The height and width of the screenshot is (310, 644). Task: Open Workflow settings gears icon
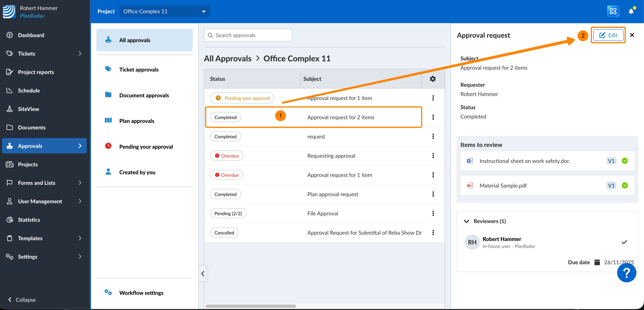click(x=108, y=292)
